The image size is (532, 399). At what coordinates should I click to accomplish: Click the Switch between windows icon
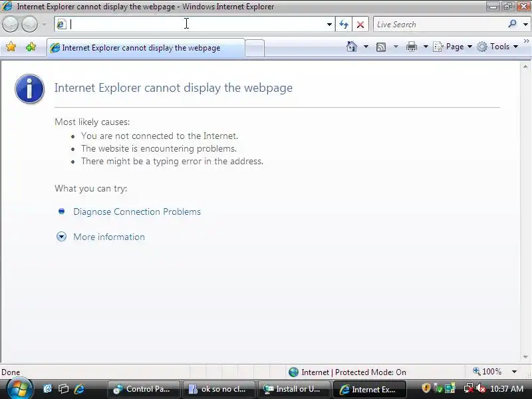click(63, 388)
